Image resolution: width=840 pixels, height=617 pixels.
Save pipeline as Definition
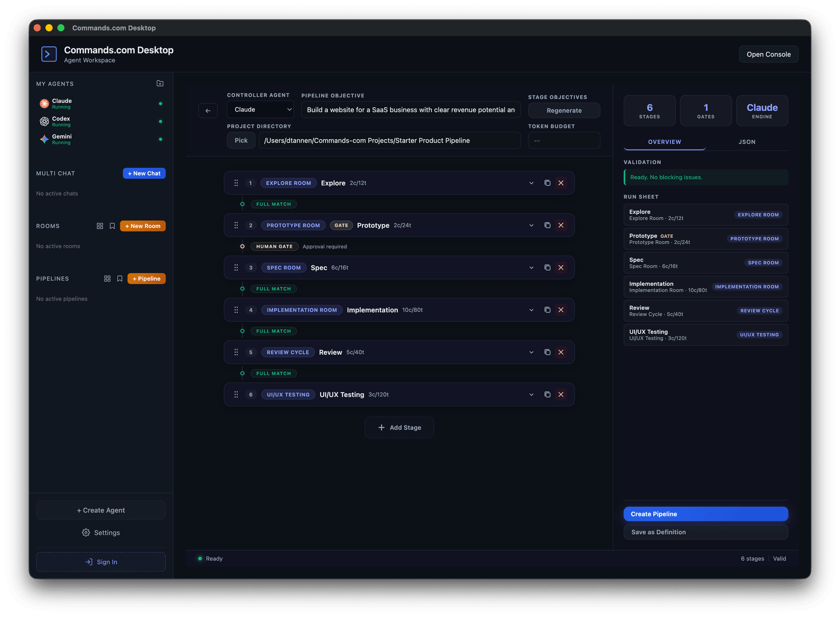click(x=705, y=532)
